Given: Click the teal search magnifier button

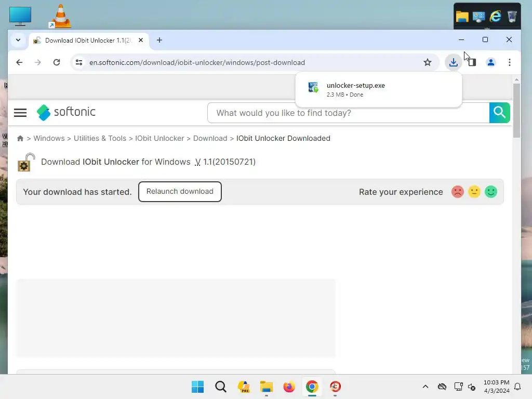Looking at the screenshot, I should point(499,113).
